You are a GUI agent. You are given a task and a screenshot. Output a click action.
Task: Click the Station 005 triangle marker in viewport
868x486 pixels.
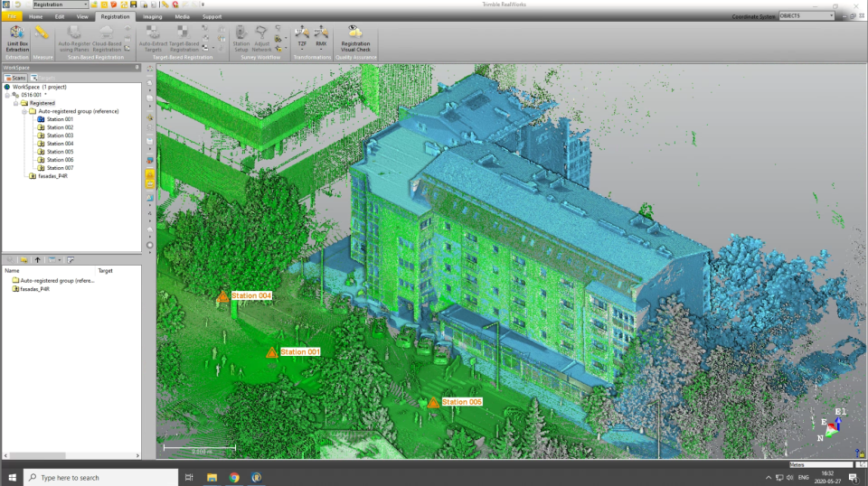pos(433,403)
